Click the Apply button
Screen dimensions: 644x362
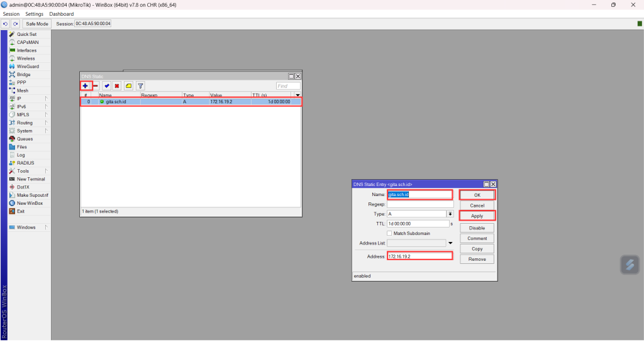477,216
